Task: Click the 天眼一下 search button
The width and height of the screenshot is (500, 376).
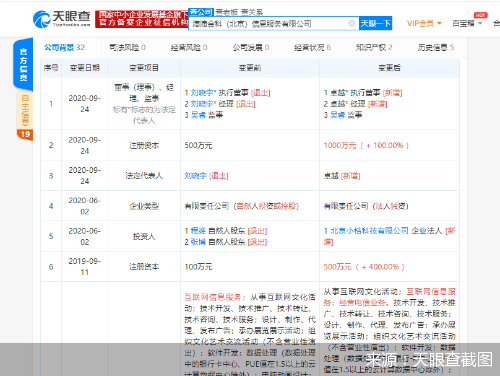Action: [375, 23]
